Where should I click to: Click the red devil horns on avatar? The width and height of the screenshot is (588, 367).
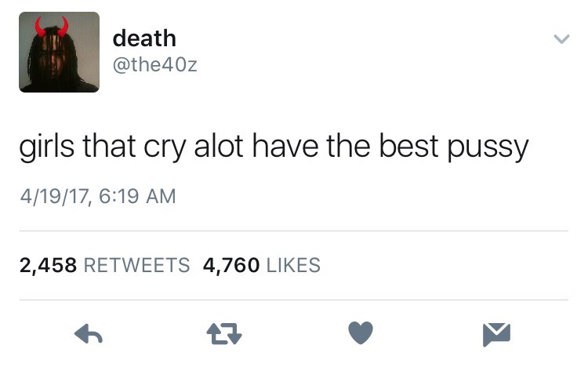coord(52,27)
